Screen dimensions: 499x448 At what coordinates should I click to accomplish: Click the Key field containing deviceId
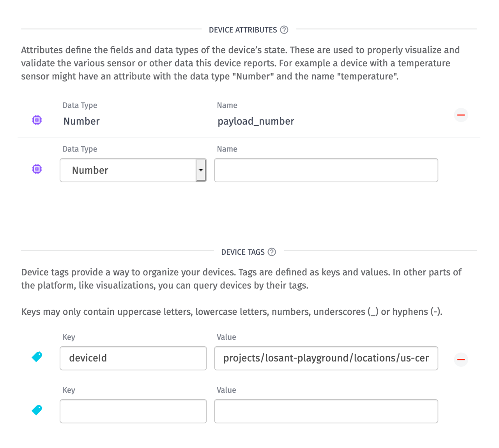133,358
